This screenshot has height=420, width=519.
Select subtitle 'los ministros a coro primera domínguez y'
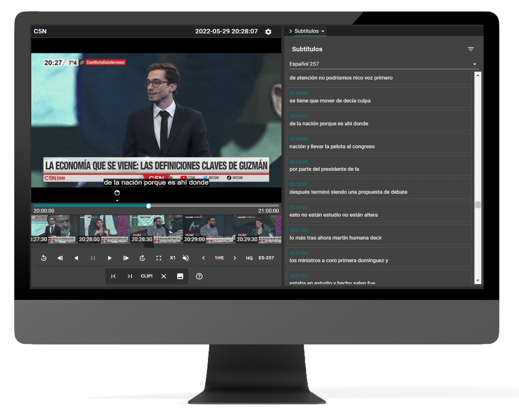pos(379,257)
